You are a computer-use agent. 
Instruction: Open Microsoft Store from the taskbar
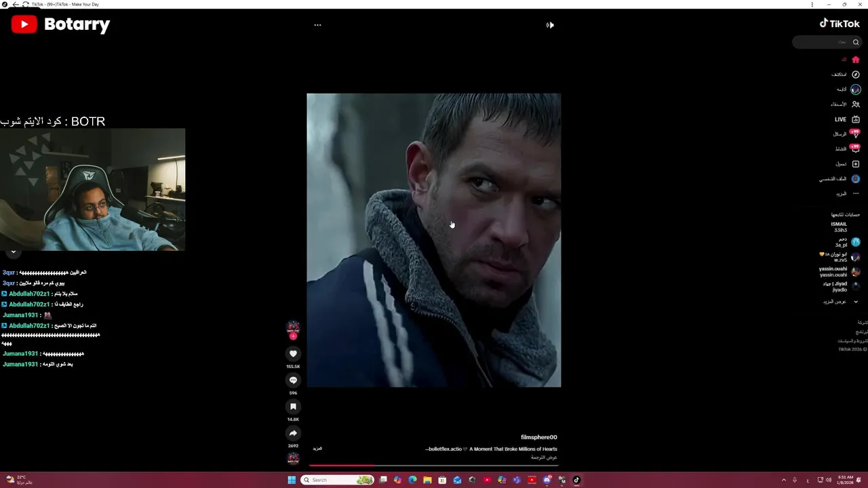(x=442, y=480)
